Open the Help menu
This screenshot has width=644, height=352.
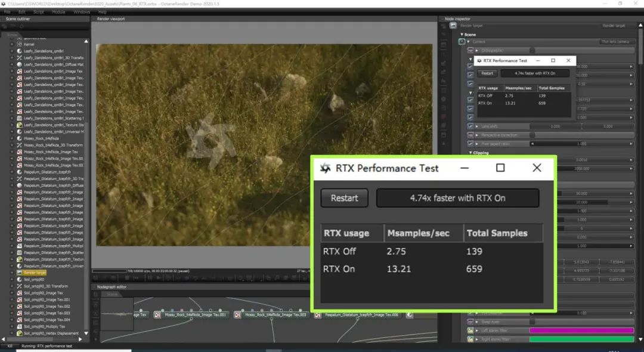point(103,12)
